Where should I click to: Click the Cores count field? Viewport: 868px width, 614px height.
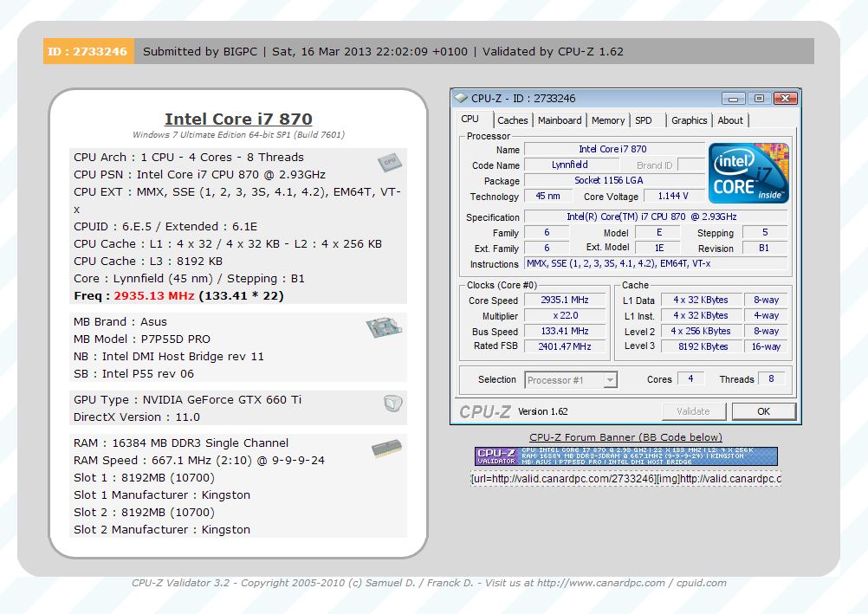tap(690, 378)
